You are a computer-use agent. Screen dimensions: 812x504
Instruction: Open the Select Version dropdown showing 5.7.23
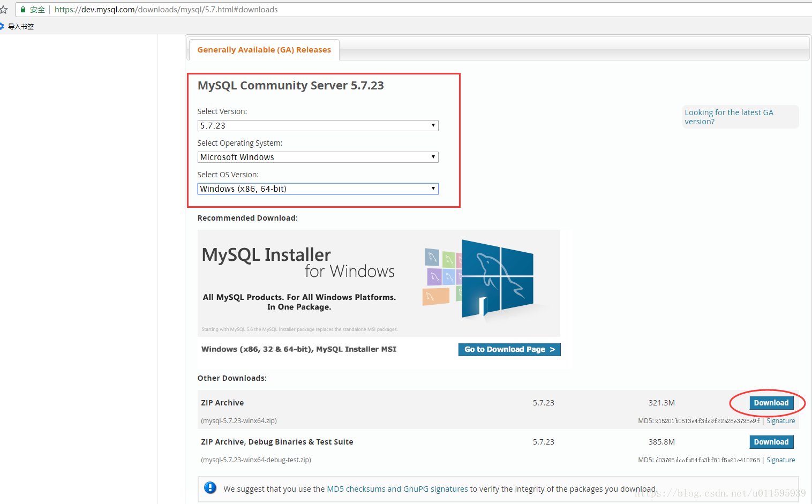[x=318, y=125]
